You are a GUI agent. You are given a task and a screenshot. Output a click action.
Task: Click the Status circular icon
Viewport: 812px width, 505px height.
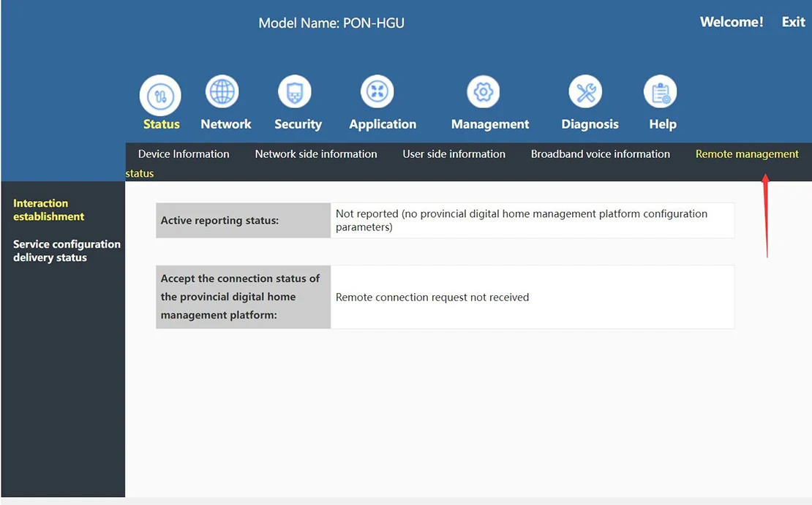(x=160, y=96)
